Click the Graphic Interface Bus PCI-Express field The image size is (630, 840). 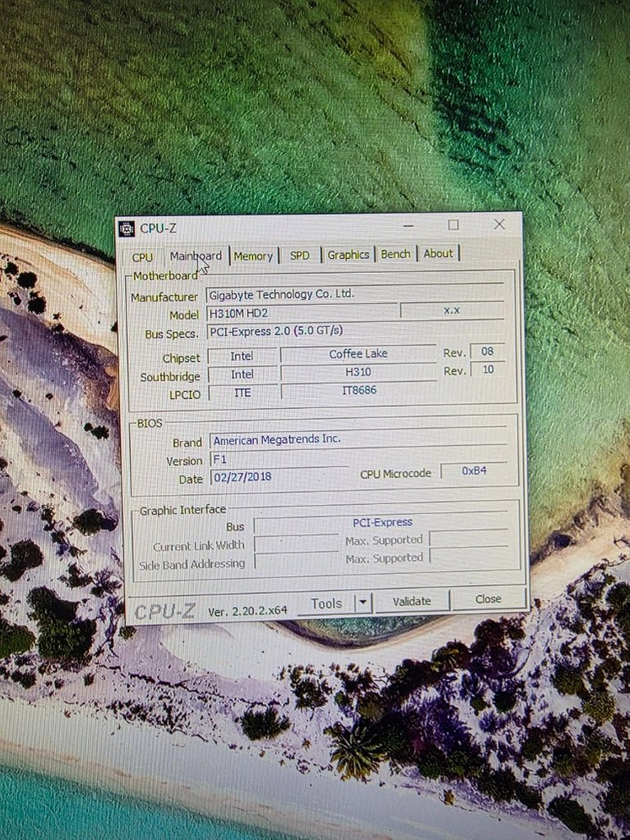point(381,522)
